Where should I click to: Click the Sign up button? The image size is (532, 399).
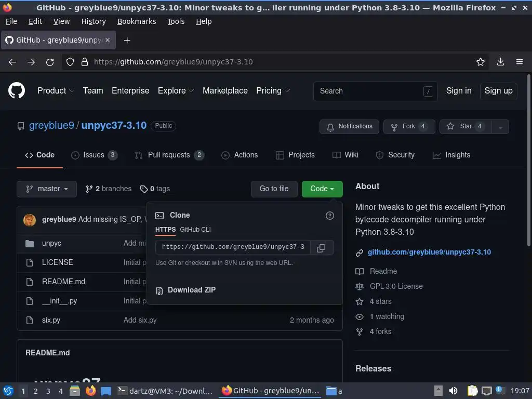coord(498,91)
